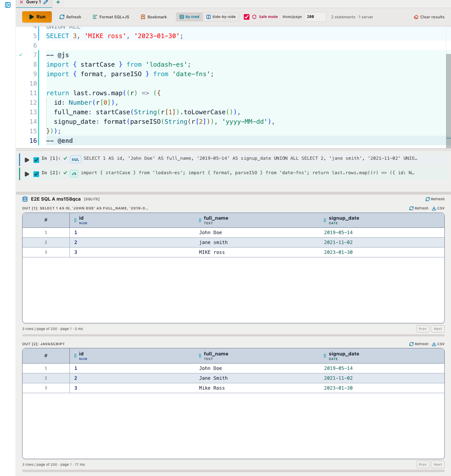
Task: Toggle the Safe mode checkbox
Action: tap(247, 17)
